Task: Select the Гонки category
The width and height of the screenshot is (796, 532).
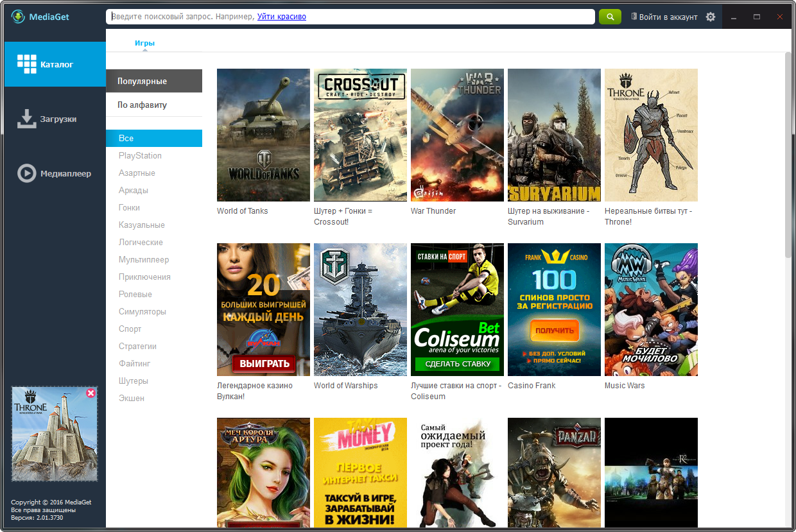Action: (129, 208)
